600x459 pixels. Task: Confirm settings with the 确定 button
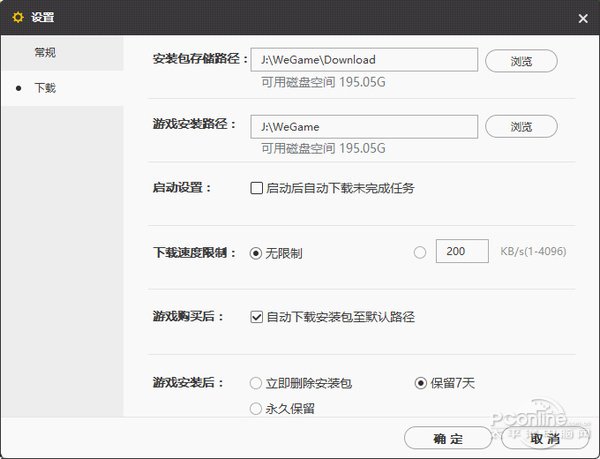click(x=448, y=438)
